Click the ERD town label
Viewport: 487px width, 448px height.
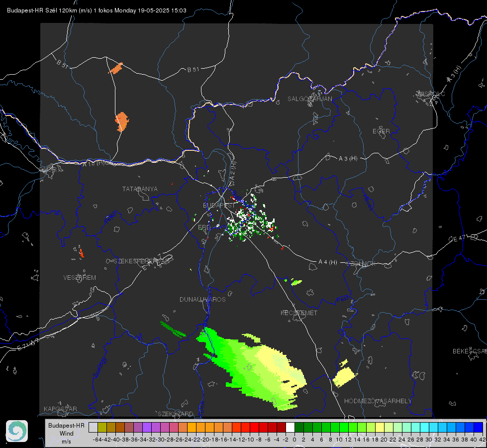[x=204, y=227]
